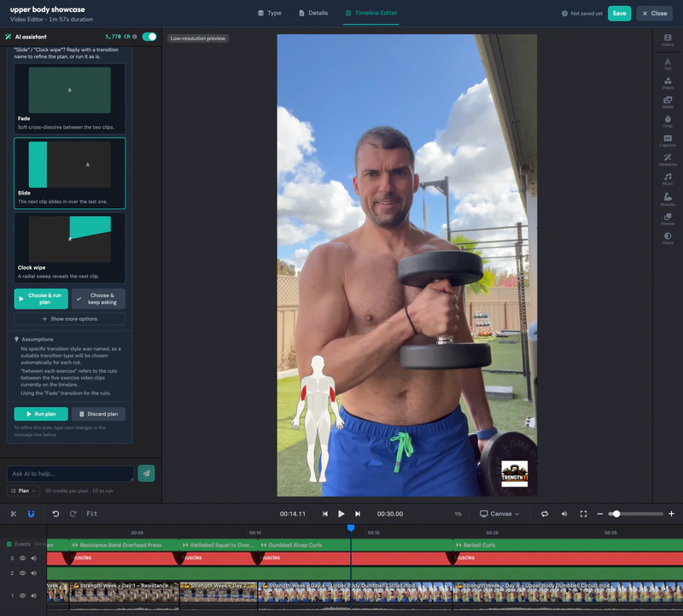The width and height of the screenshot is (683, 616).
Task: Open the Plan mode dropdown
Action: click(24, 491)
